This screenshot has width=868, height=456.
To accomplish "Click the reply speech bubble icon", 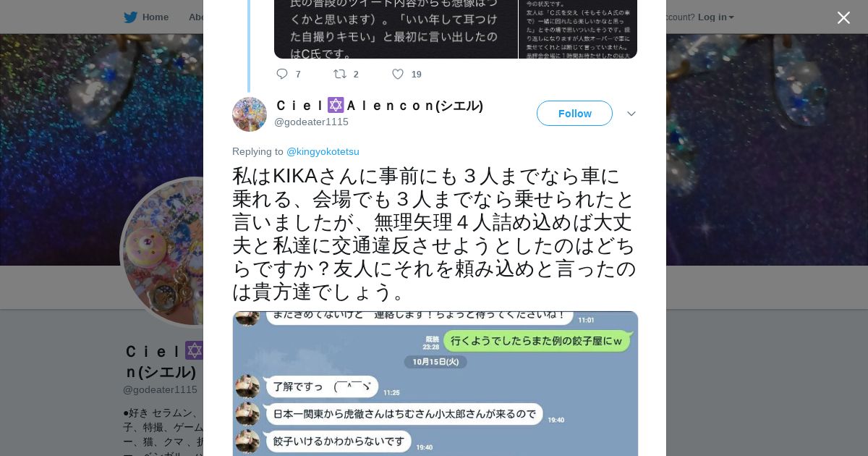I will tap(282, 74).
